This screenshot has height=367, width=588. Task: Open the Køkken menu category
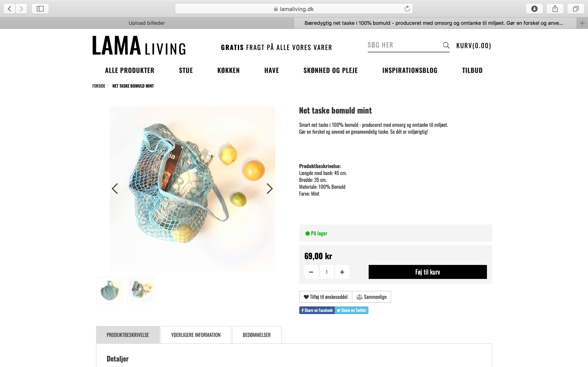pos(228,70)
